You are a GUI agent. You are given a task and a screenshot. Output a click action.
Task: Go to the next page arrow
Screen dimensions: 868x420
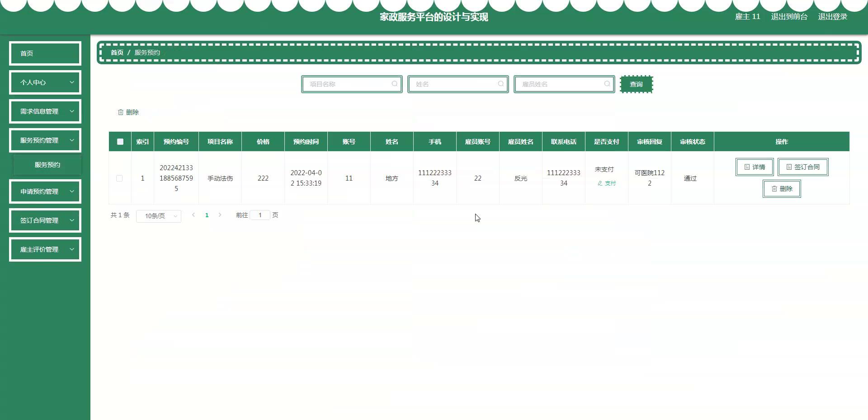coord(220,215)
